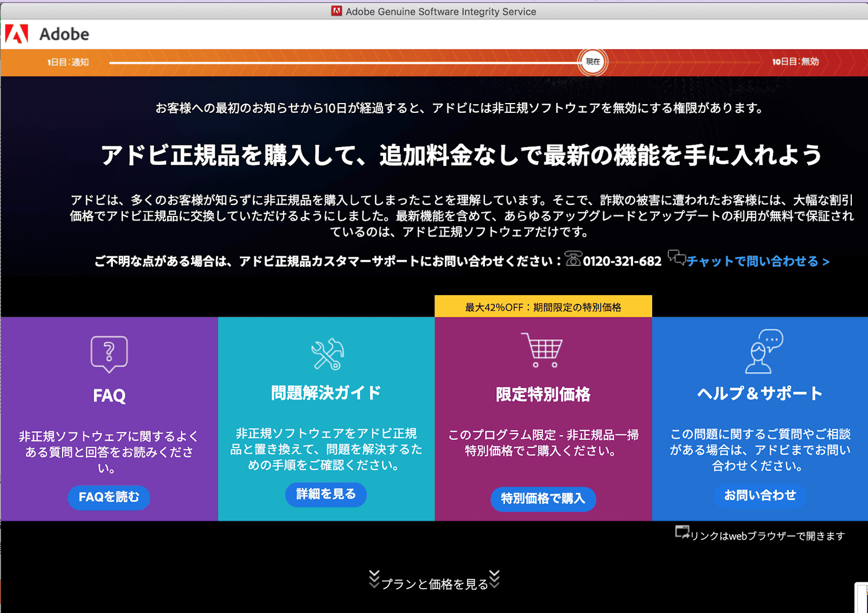Click the Adobe wordmark text in header
The width and height of the screenshot is (868, 613).
coord(64,35)
